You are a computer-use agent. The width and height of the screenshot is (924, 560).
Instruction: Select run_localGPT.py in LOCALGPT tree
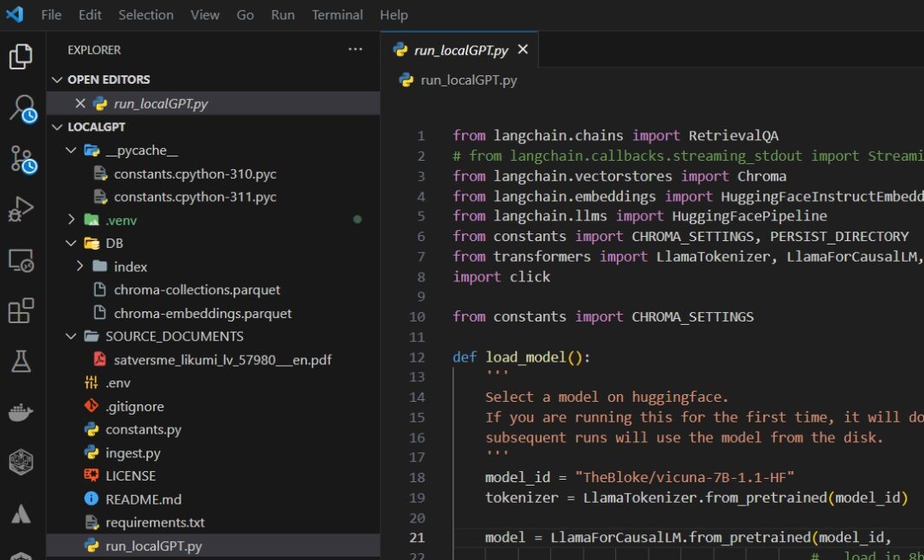213,545
